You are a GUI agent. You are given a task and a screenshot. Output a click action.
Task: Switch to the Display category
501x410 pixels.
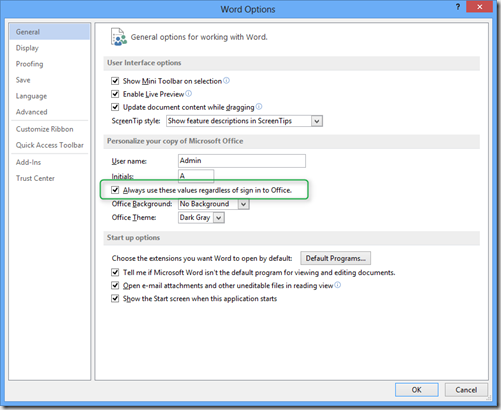(x=50, y=48)
